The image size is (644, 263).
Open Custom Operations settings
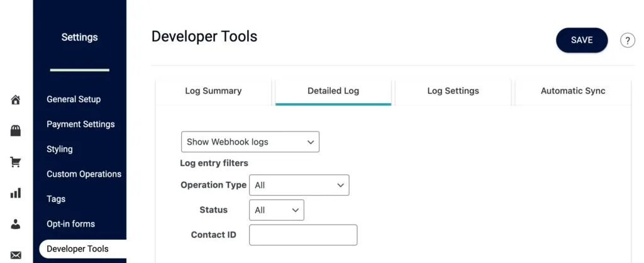(84, 174)
